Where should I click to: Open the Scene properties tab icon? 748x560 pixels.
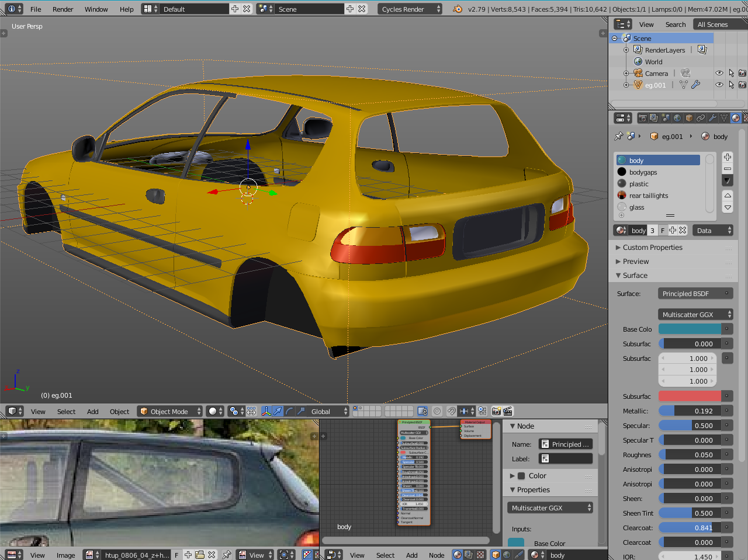666,118
